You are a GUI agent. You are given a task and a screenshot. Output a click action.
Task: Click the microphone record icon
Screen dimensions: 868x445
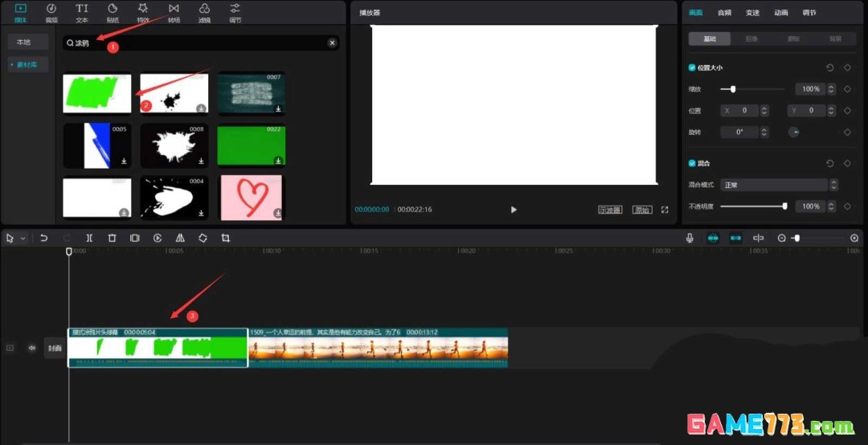[x=690, y=239]
